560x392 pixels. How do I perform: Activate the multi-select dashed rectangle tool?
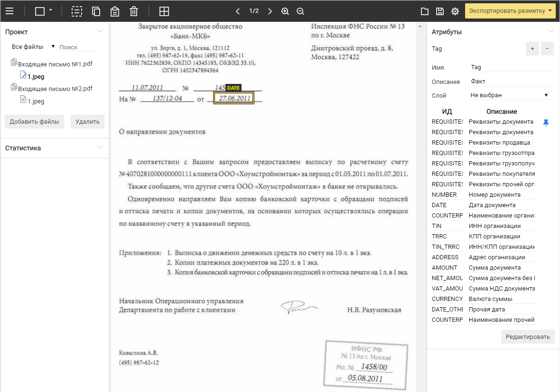pyautogui.click(x=77, y=11)
